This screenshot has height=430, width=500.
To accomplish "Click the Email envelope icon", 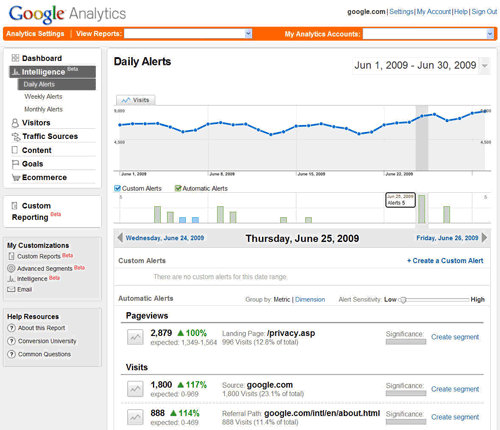I will click(x=11, y=289).
